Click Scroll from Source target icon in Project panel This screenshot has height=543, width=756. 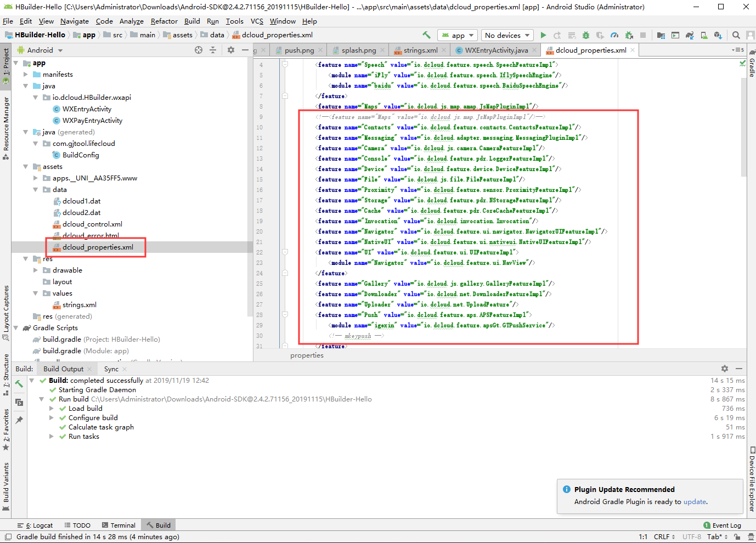[x=199, y=50]
